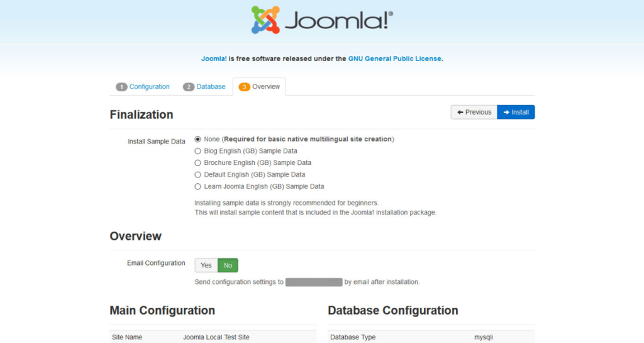Click the orange step 3 badge
This screenshot has width=644, height=343.
tap(244, 87)
